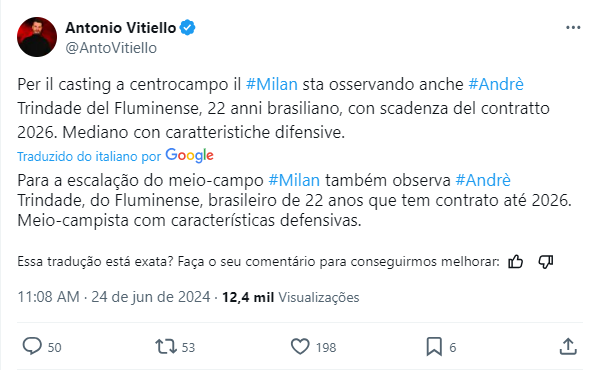
Task: Open the #Milan hashtag in original text
Action: 272,84
